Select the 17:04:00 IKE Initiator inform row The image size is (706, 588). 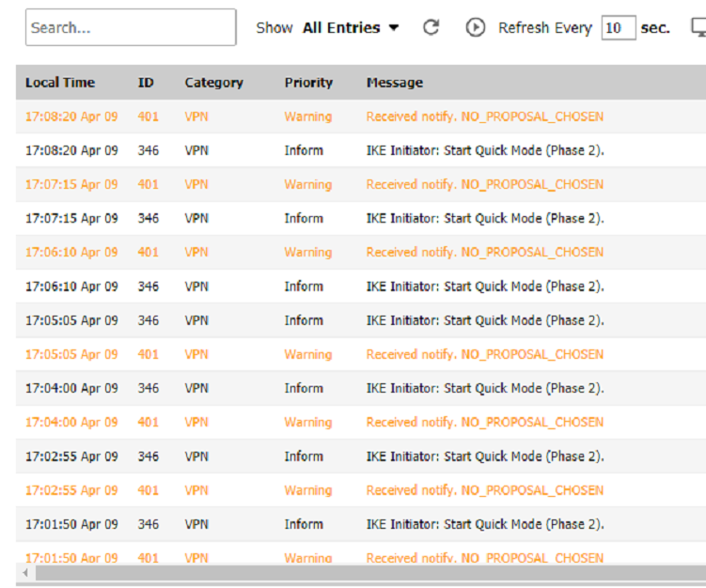tap(484, 388)
